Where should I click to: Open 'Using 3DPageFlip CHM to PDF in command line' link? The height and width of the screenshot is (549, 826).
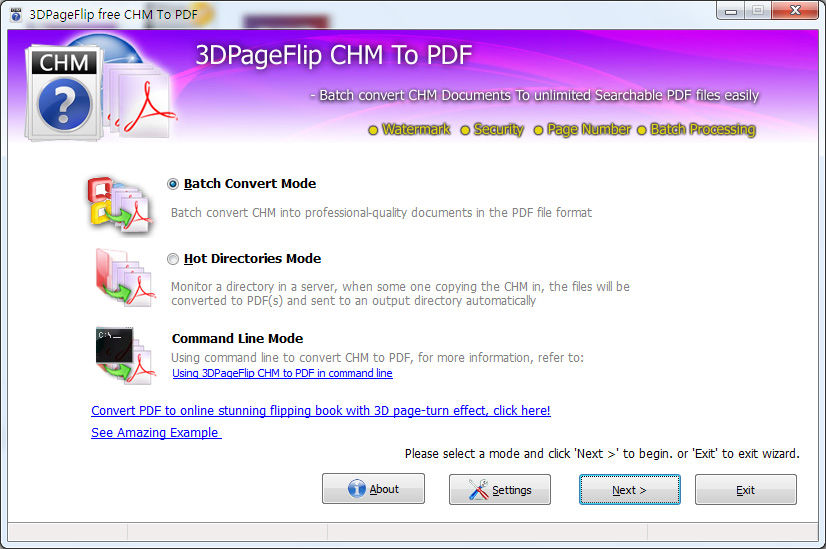point(282,373)
